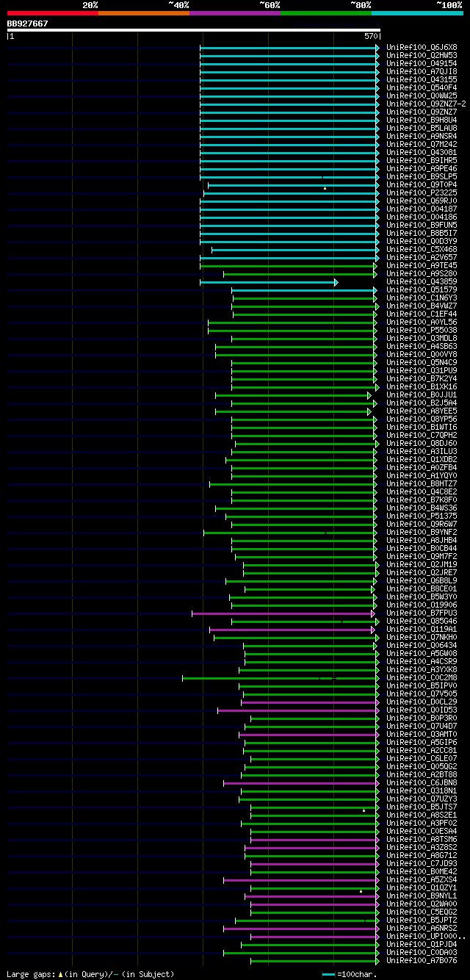The width and height of the screenshot is (470, 980).
Task: Select hit label UniRef100_Q8YP56
Action: point(422,419)
